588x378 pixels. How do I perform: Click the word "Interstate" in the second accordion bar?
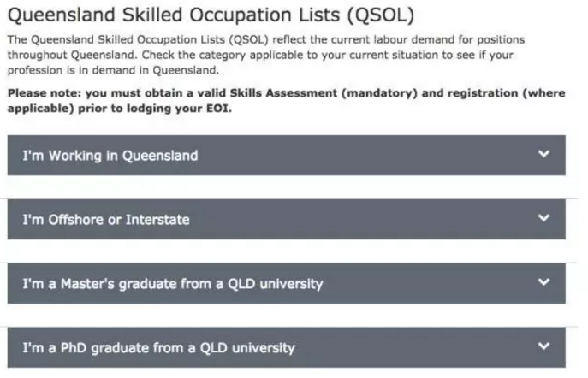[x=157, y=220]
